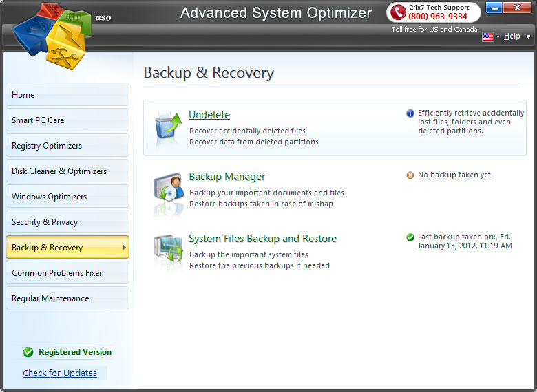Open the Undelete tool link
This screenshot has height=392, width=537.
(x=209, y=115)
